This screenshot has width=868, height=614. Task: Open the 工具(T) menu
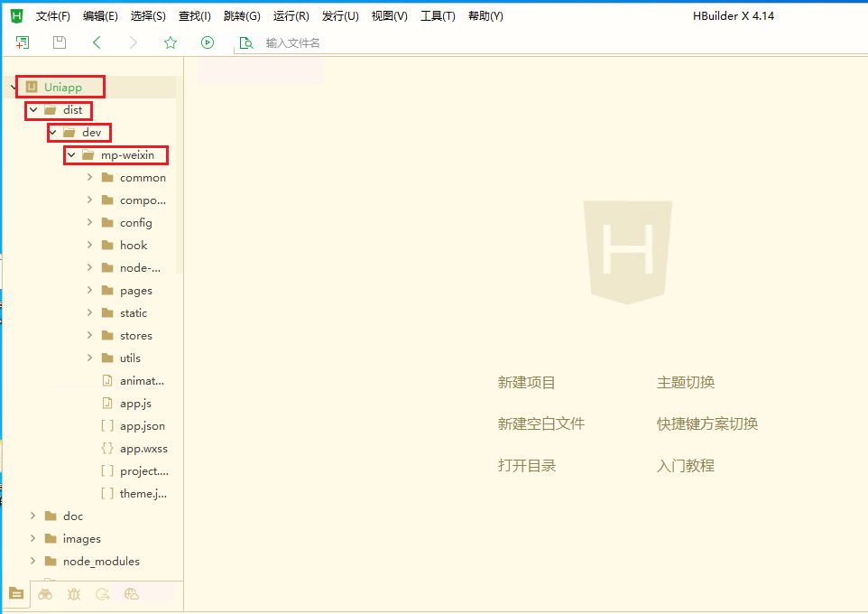pos(438,16)
